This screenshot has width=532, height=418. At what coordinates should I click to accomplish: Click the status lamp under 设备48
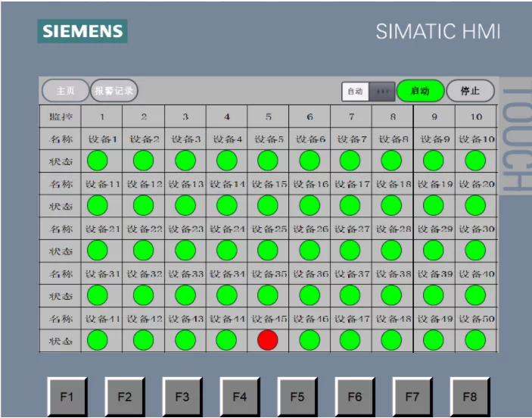pos(391,340)
